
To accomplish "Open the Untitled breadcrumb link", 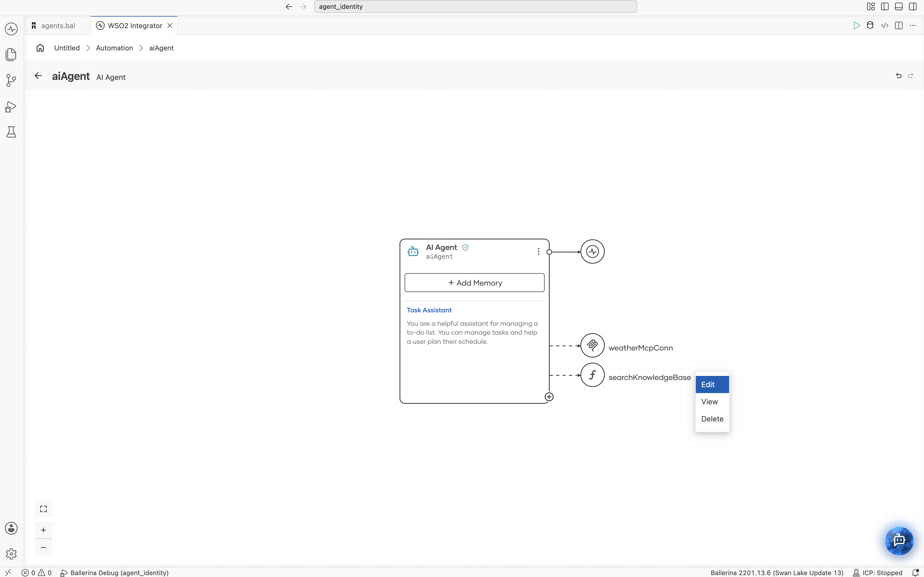I will click(x=67, y=48).
